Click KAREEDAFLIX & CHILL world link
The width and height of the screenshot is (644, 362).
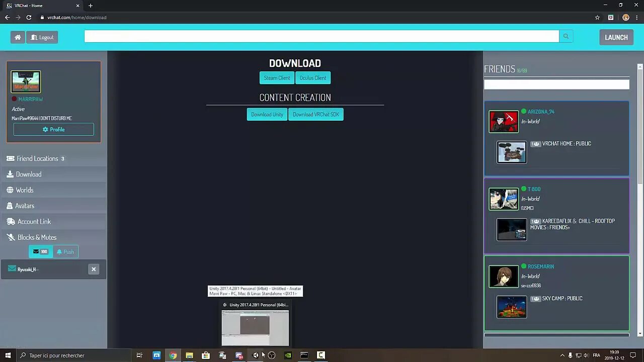click(x=573, y=224)
